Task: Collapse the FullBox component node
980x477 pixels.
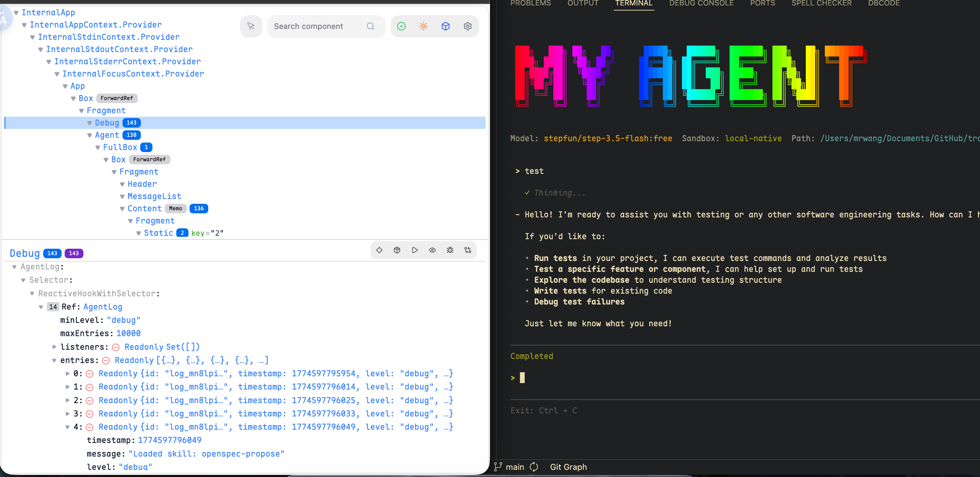Action: (98, 147)
